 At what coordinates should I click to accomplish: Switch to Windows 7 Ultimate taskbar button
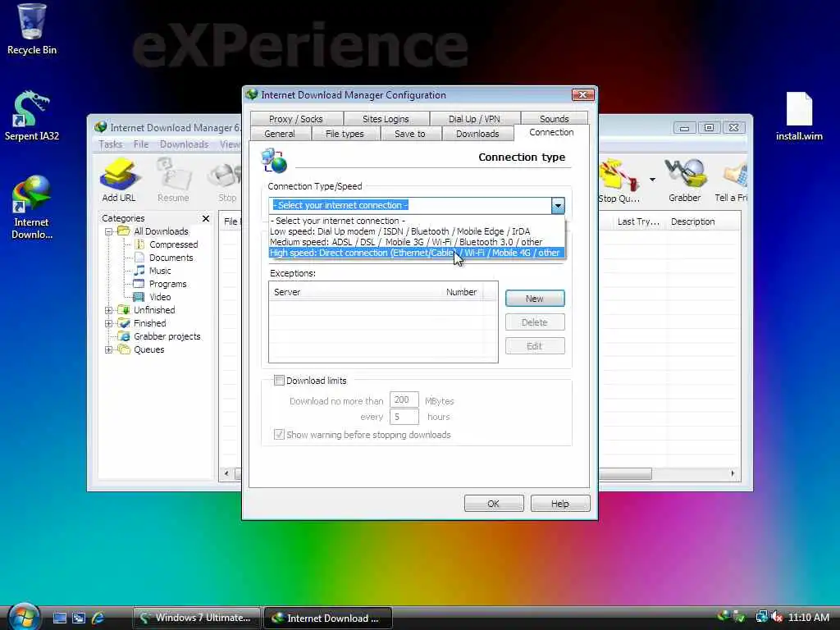[197, 618]
